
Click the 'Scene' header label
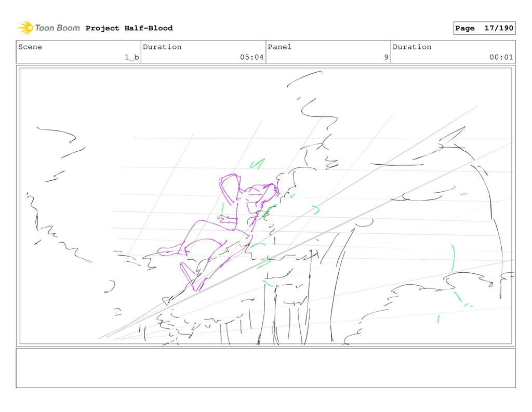[x=30, y=47]
